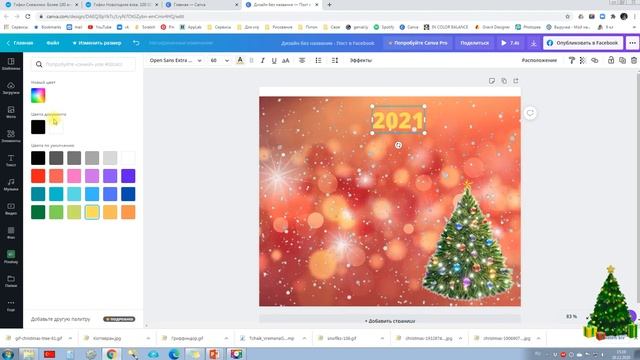Expand options arrow for snoflks-116.gif download
Screen dimensions: 640x360
(x=382, y=338)
